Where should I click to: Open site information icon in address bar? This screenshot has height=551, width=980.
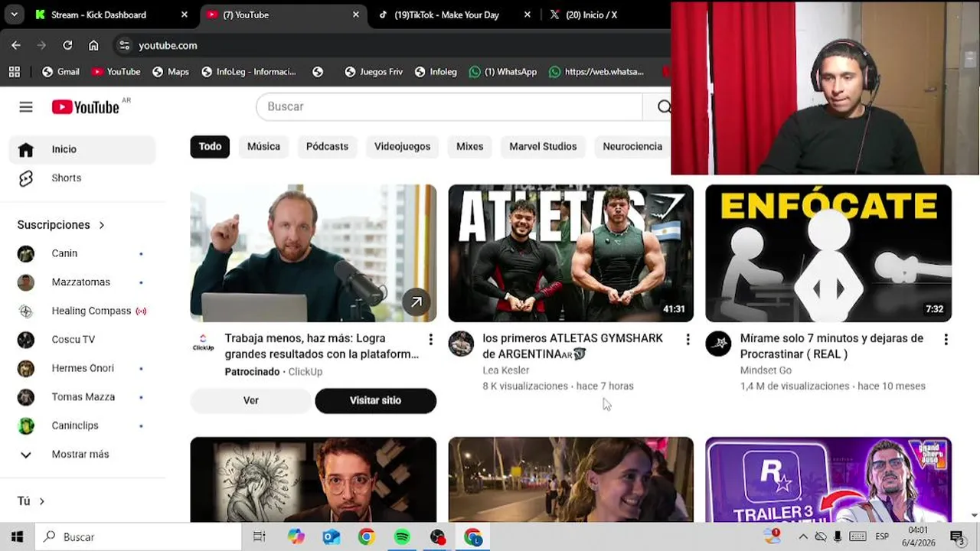click(x=124, y=45)
